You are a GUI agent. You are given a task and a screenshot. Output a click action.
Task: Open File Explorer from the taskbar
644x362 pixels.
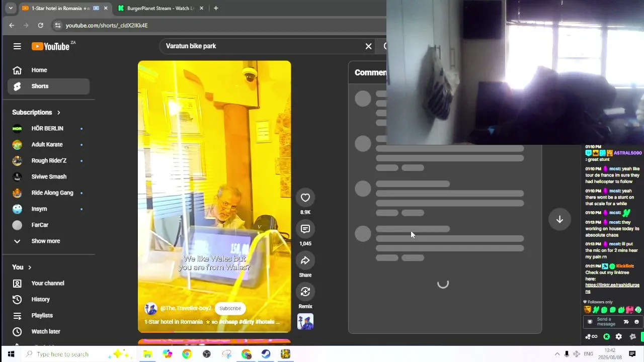click(147, 354)
